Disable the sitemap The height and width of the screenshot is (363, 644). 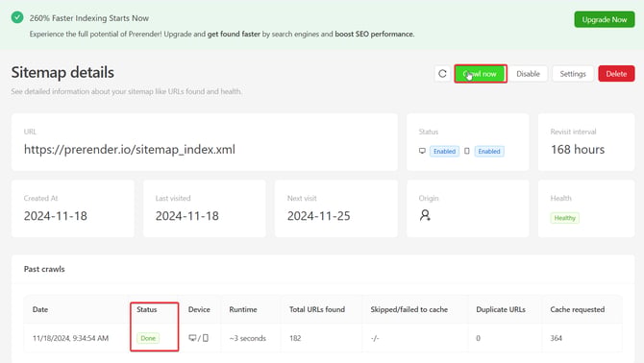[x=529, y=74]
